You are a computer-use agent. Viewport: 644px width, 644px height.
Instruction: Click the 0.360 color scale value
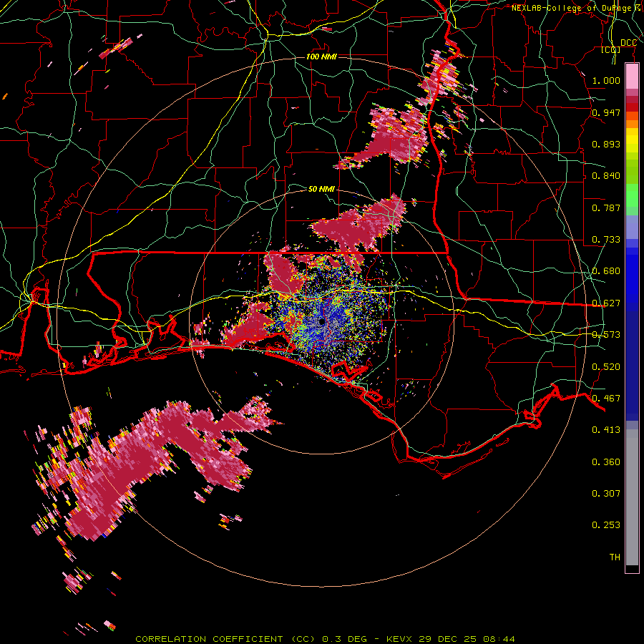click(x=606, y=462)
